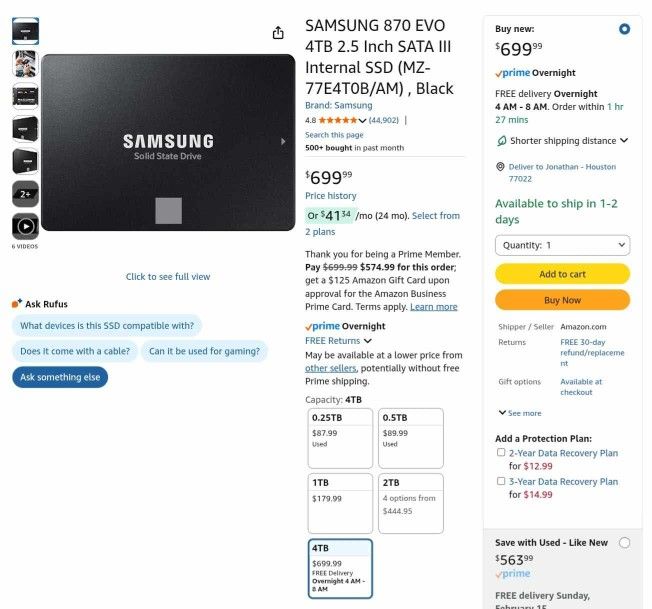Select Save with Used - Like New option
The width and height of the screenshot is (652, 609).
[625, 543]
